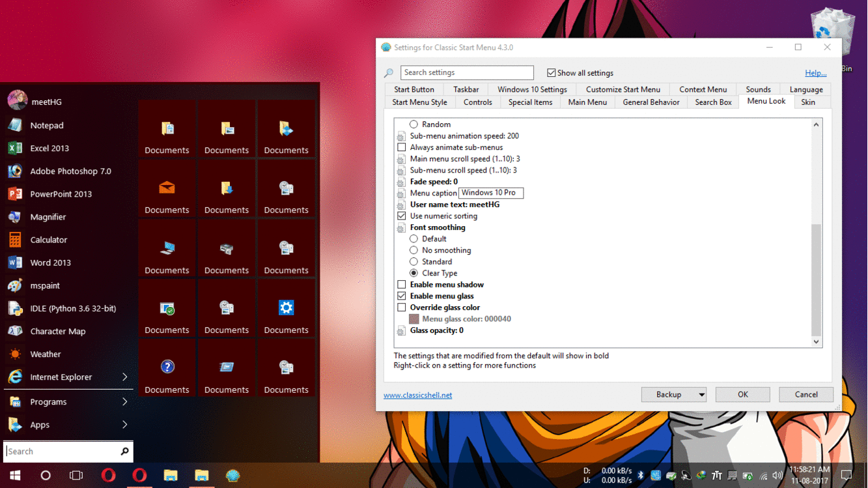Expand the Apps submenu

coord(124,424)
